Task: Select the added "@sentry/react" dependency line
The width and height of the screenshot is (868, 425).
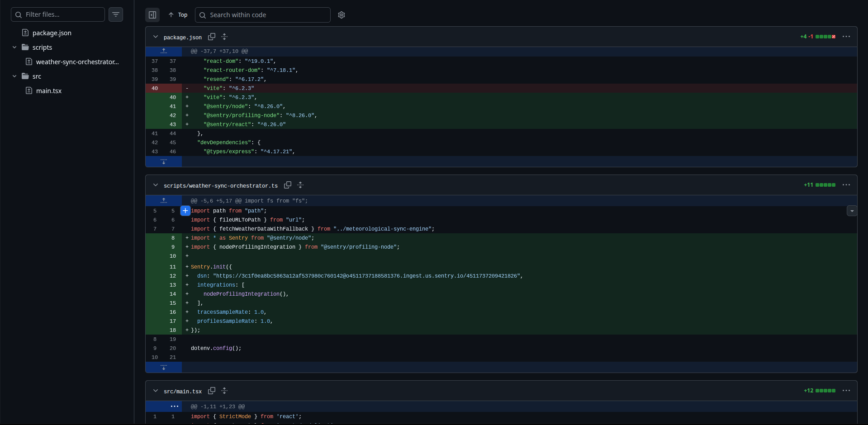Action: click(x=501, y=124)
